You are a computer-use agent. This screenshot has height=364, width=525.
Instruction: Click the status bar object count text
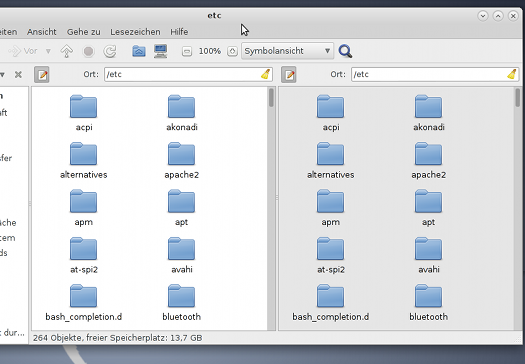(118, 338)
